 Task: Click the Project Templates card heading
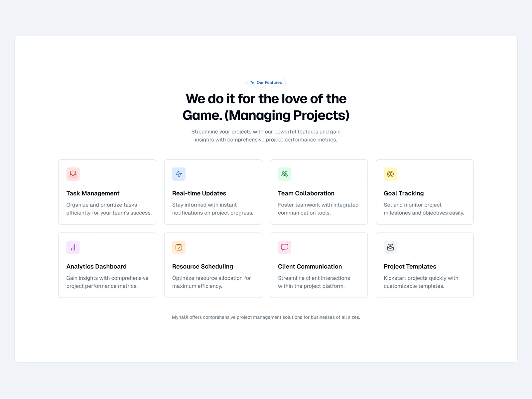(x=410, y=266)
